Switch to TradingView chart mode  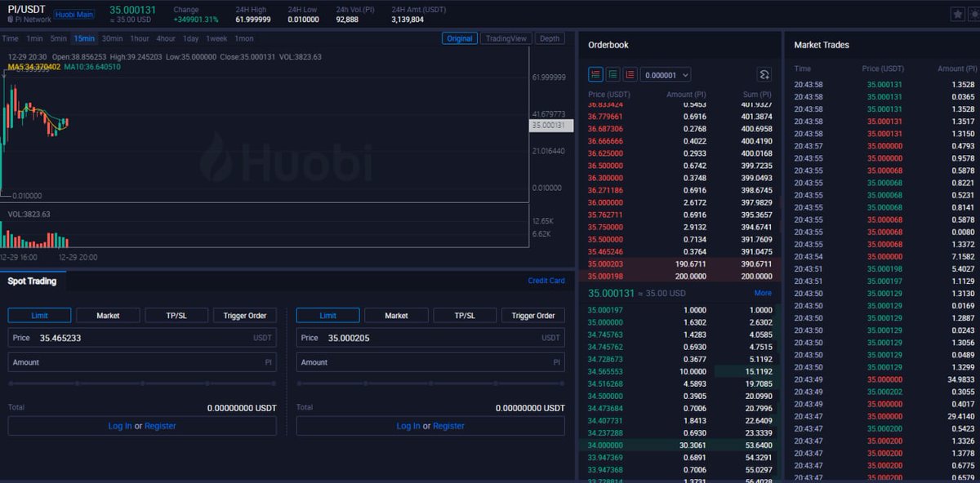click(x=507, y=38)
